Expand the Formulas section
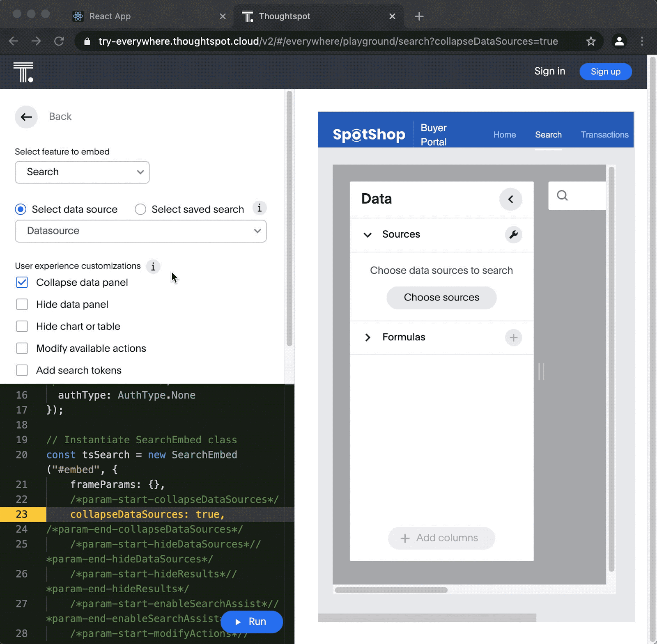The height and width of the screenshot is (644, 657). 368,337
